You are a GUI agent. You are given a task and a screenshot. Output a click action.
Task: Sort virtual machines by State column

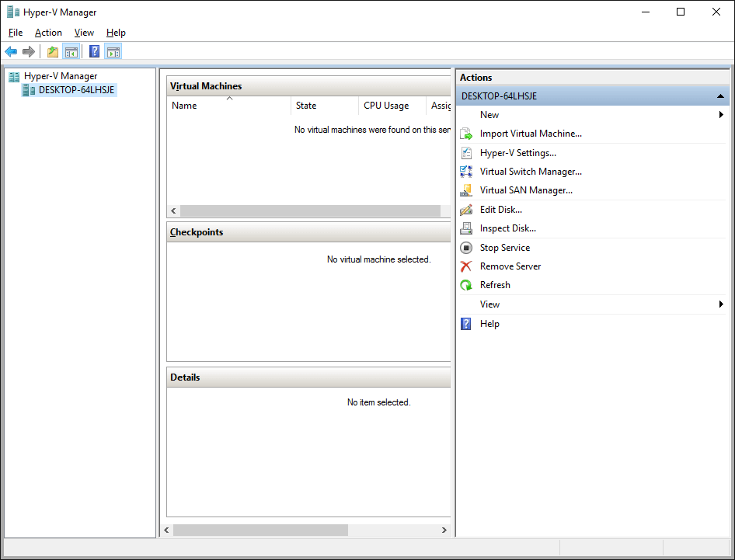click(x=324, y=106)
